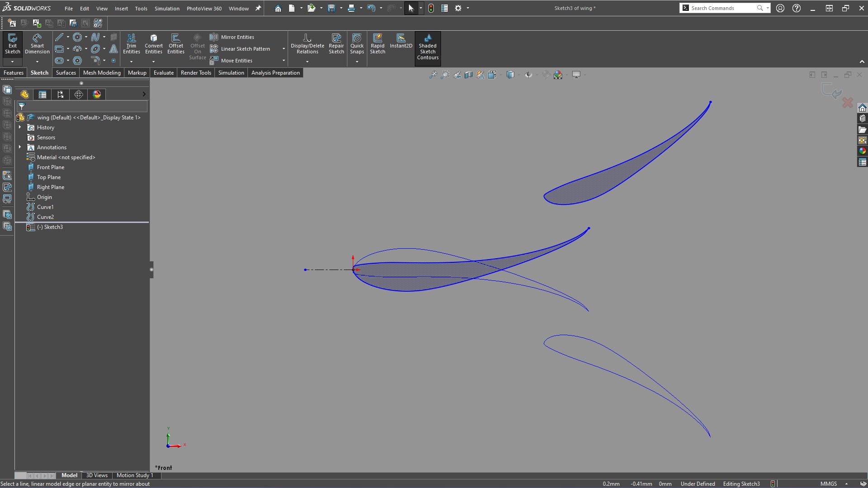Image resolution: width=868 pixels, height=488 pixels.
Task: Expand the panel tabs chevron arrow
Action: 144,94
